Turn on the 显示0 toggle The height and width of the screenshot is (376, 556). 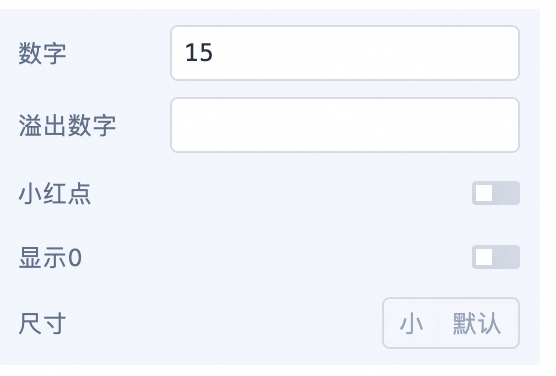[x=496, y=257]
